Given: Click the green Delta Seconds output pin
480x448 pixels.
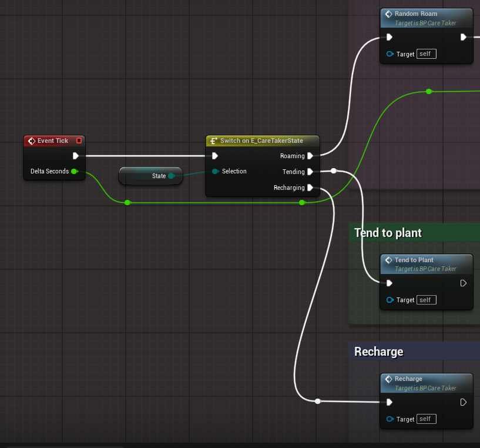Looking at the screenshot, I should (x=74, y=171).
